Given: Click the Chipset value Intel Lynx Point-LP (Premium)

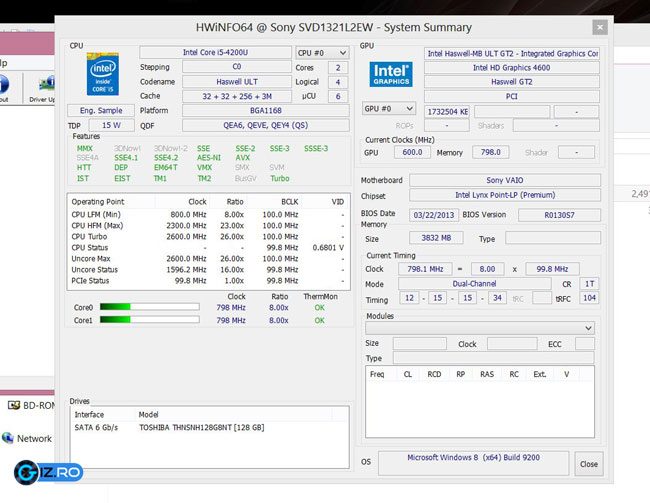Looking at the screenshot, I should point(504,195).
